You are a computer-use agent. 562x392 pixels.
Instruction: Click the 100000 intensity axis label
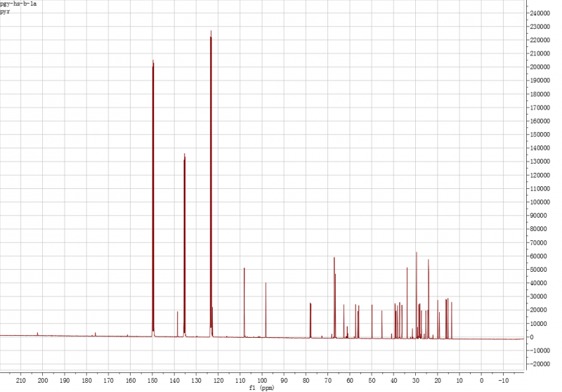point(540,202)
